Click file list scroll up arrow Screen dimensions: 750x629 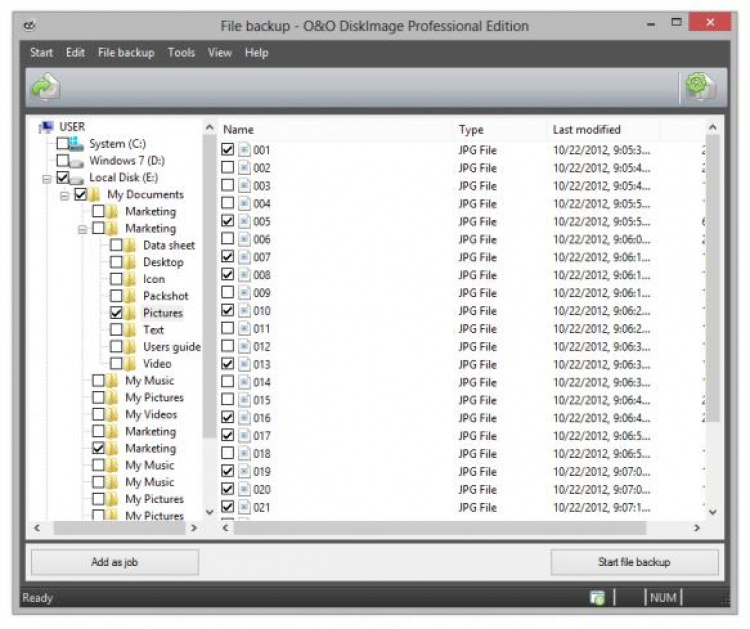pyautogui.click(x=713, y=128)
